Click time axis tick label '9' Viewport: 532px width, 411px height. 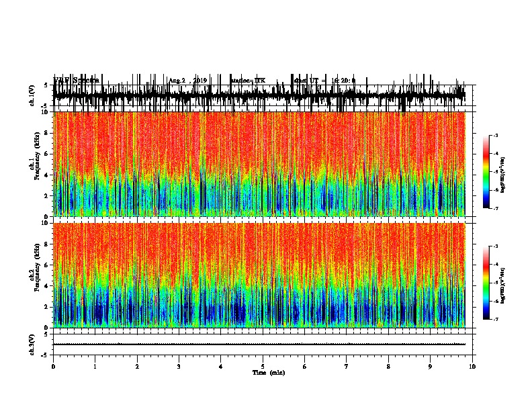coord(430,367)
